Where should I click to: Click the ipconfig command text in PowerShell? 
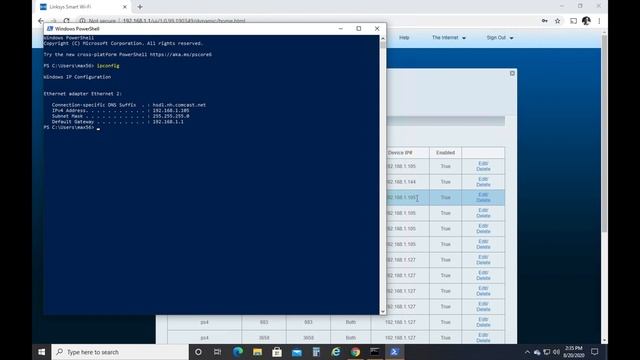pos(108,66)
